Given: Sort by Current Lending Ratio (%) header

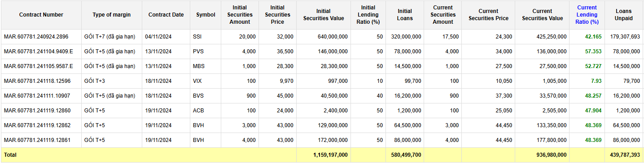Looking at the screenshot, I should (x=587, y=15).
